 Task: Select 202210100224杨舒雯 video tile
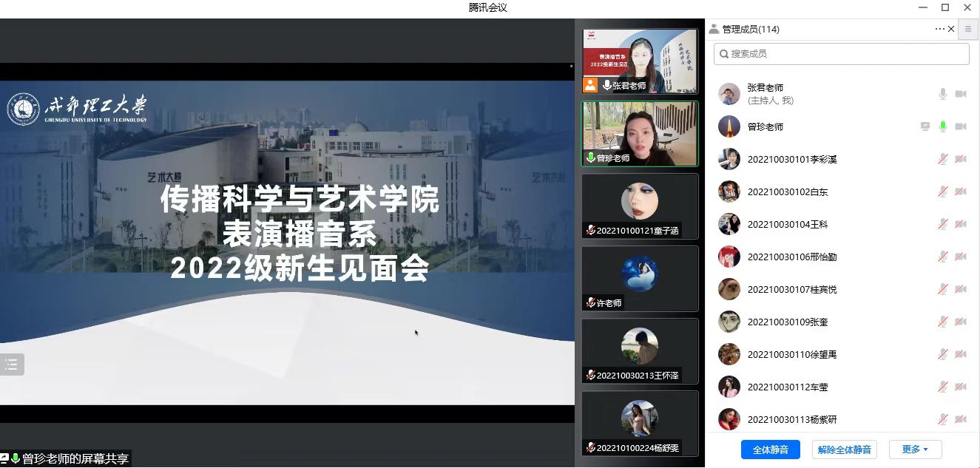click(x=640, y=424)
